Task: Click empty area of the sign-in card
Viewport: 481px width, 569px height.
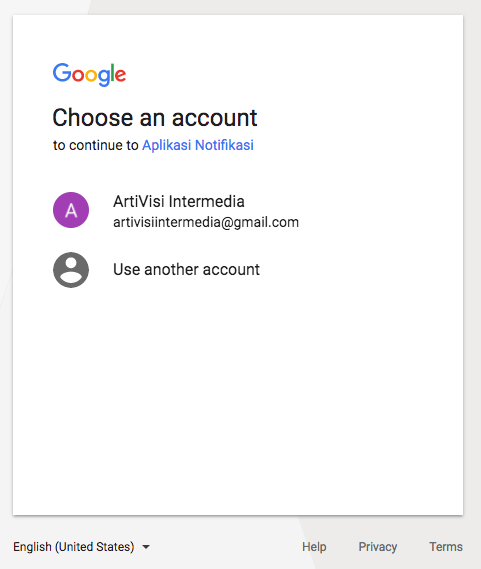Action: 238,399
